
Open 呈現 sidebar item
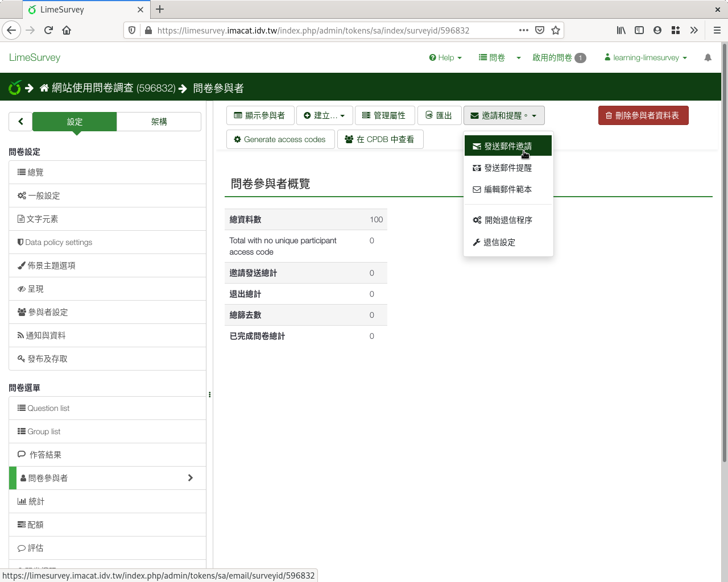pyautogui.click(x=107, y=289)
